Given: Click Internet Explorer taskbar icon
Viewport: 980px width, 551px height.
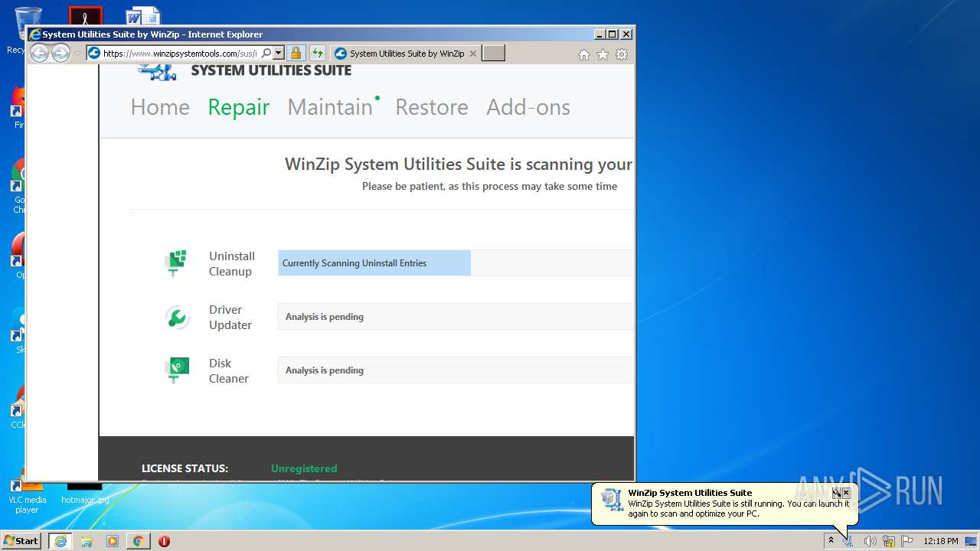Looking at the screenshot, I should pos(60,541).
